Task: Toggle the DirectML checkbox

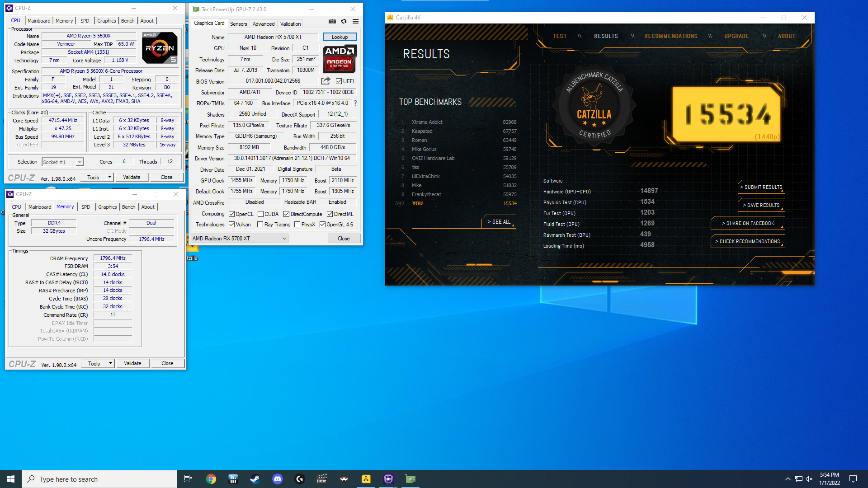Action: [330, 214]
